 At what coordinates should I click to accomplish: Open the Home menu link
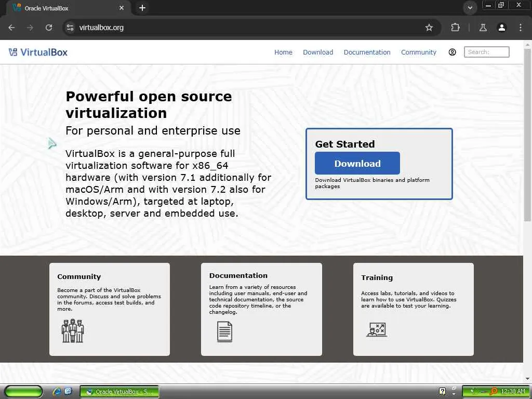[283, 52]
